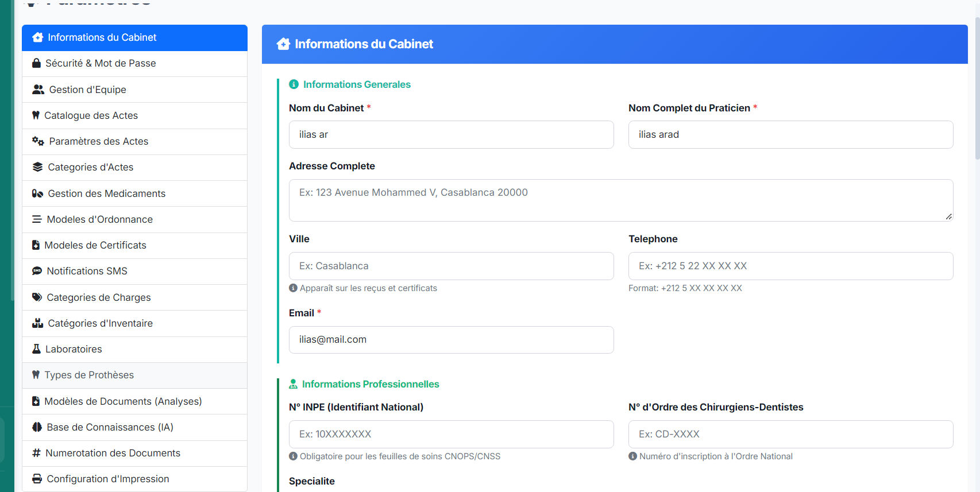Click the Informations Professionnelles heading
This screenshot has height=492, width=980.
pyautogui.click(x=371, y=384)
